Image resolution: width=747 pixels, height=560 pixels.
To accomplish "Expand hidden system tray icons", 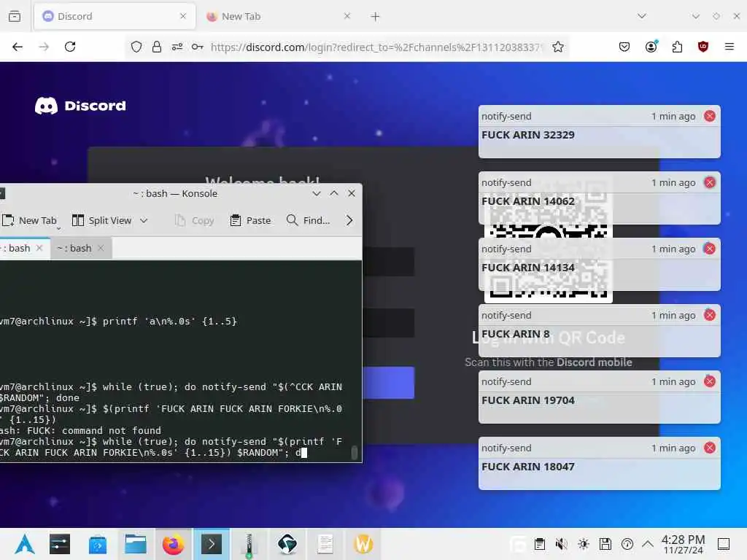I will [x=648, y=544].
